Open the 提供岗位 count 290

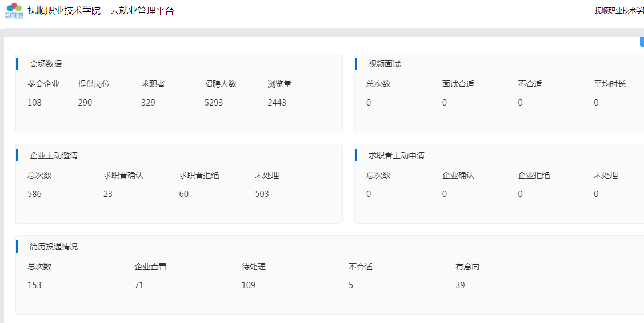click(85, 103)
